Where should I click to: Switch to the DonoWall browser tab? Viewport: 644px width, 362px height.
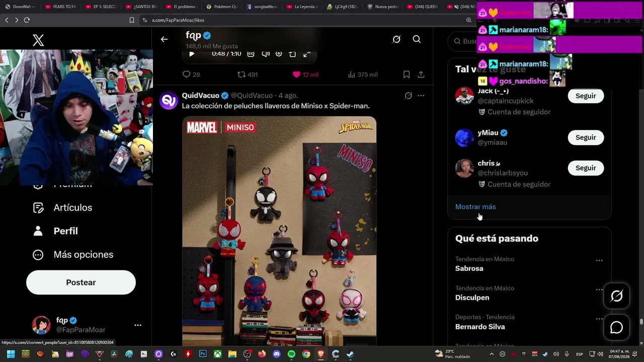click(x=20, y=7)
